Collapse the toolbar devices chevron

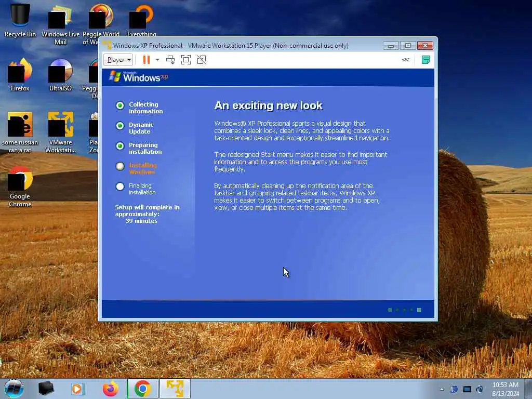point(405,60)
